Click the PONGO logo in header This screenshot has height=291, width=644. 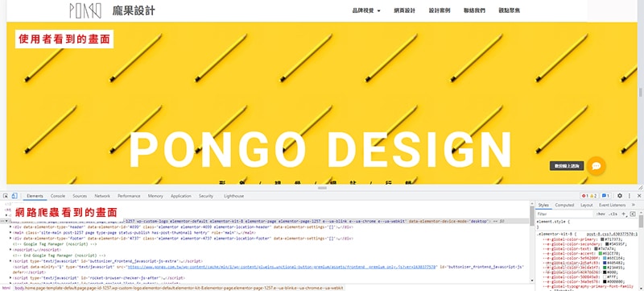(x=85, y=10)
